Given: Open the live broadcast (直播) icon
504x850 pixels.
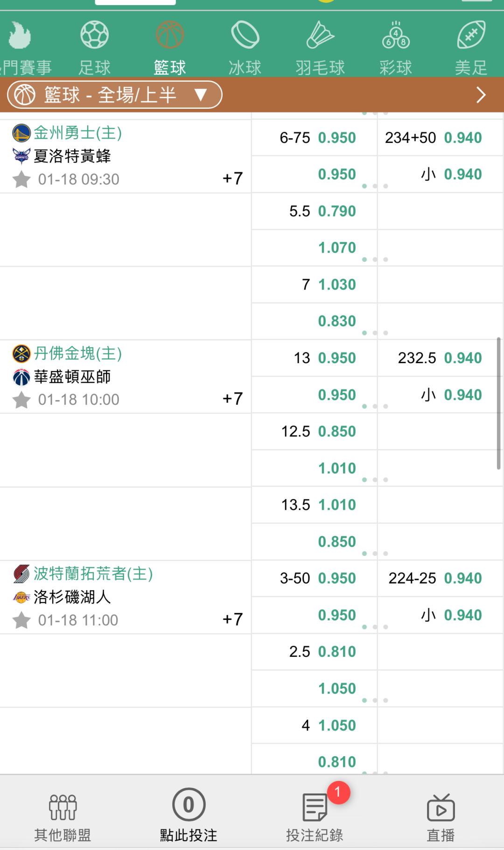Looking at the screenshot, I should [x=441, y=808].
